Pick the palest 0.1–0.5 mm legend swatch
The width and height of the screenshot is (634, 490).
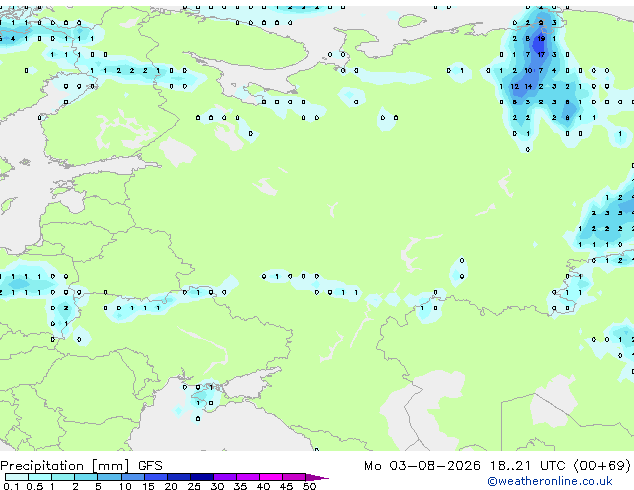point(17,477)
